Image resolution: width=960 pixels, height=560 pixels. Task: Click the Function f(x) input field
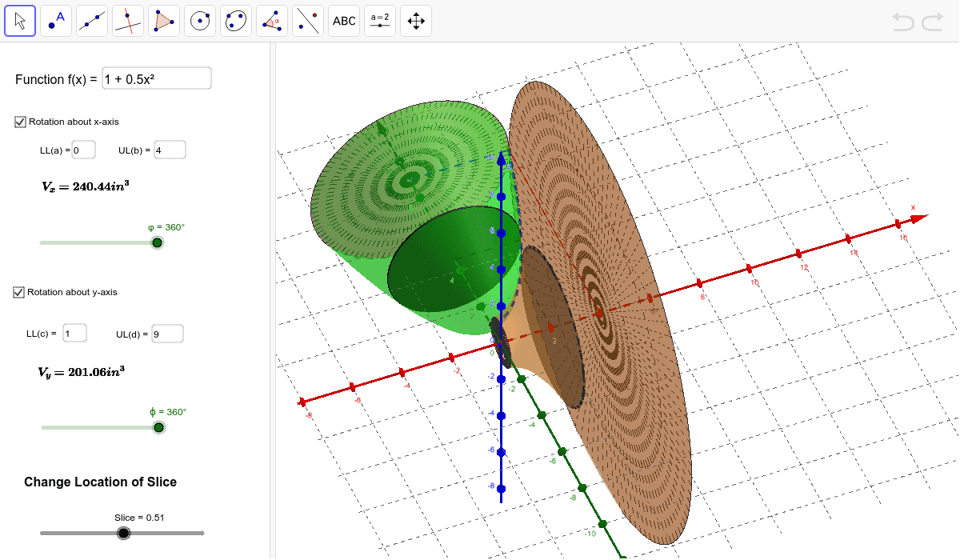156,78
